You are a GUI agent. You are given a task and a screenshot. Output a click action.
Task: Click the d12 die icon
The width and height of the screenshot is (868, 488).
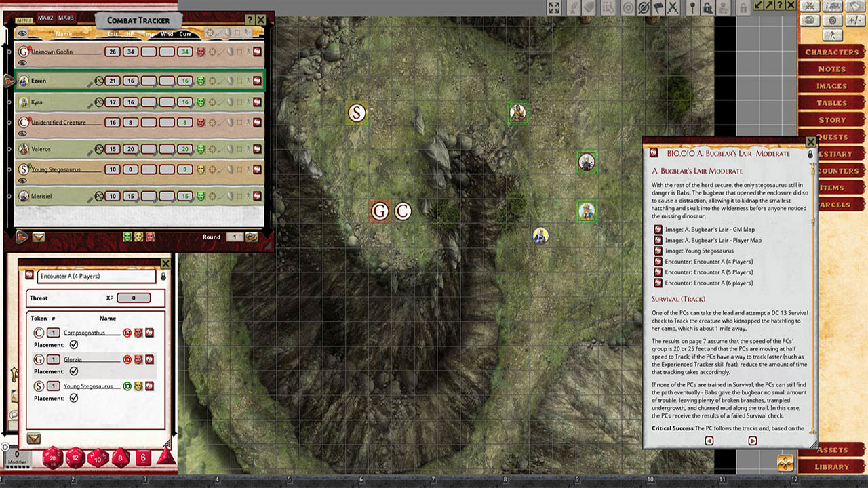coord(75,457)
